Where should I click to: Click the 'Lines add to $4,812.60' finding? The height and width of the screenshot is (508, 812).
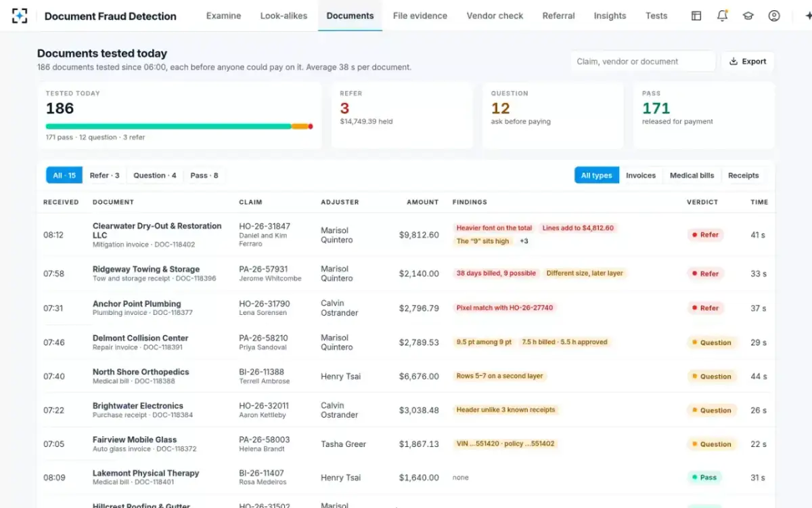pyautogui.click(x=578, y=228)
